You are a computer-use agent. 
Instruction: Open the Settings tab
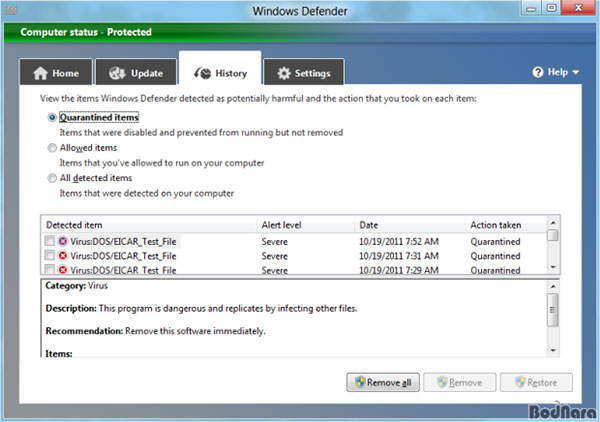(304, 72)
